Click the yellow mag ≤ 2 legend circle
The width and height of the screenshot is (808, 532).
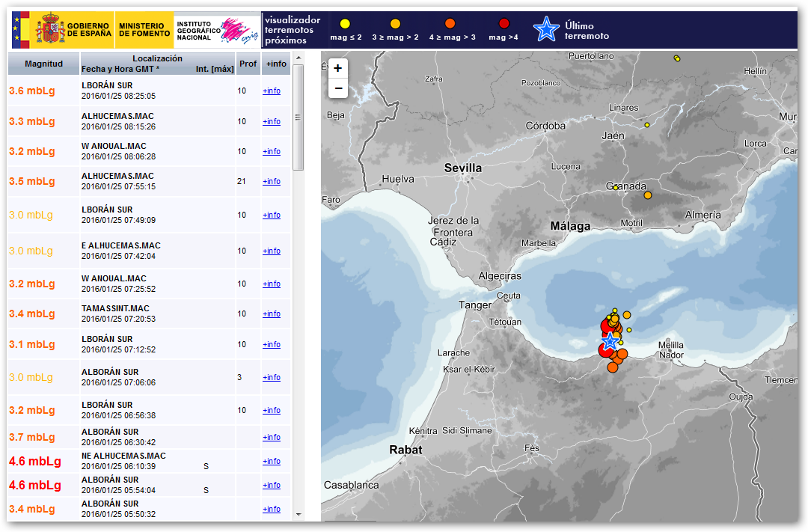click(x=345, y=24)
